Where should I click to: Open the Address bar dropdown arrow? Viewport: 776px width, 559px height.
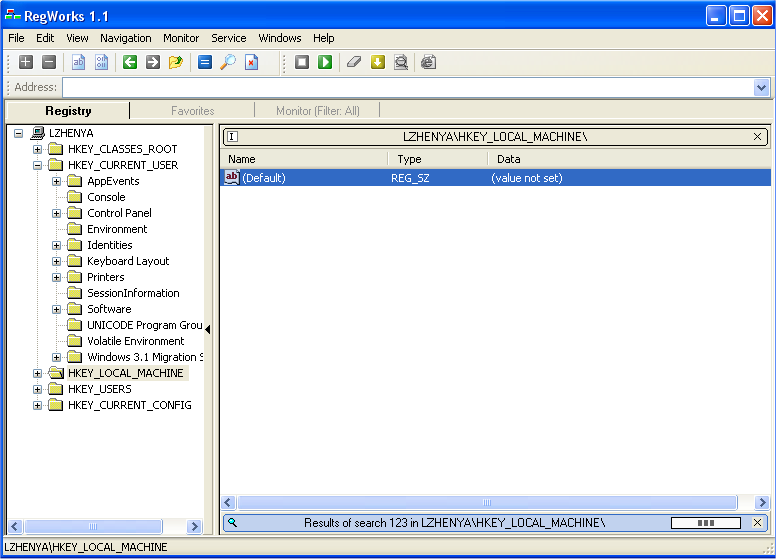click(761, 88)
